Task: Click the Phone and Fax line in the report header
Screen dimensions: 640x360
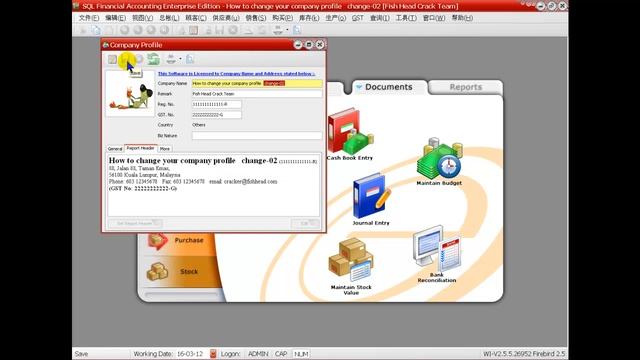Action: 193,181
